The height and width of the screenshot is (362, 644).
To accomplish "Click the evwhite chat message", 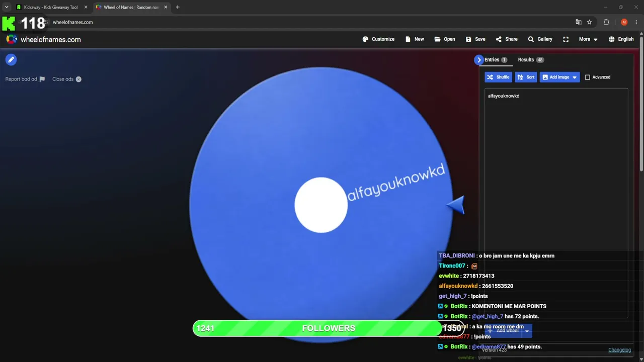I will [466, 276].
